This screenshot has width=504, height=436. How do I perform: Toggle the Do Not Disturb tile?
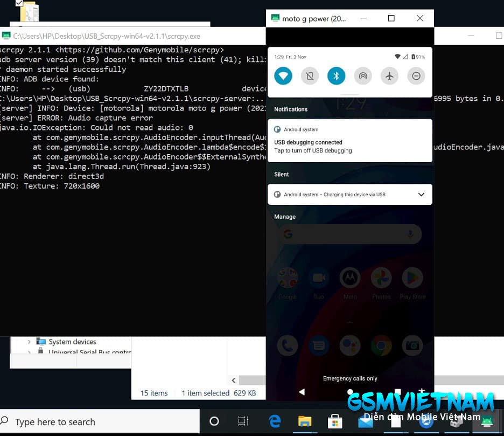(x=416, y=76)
